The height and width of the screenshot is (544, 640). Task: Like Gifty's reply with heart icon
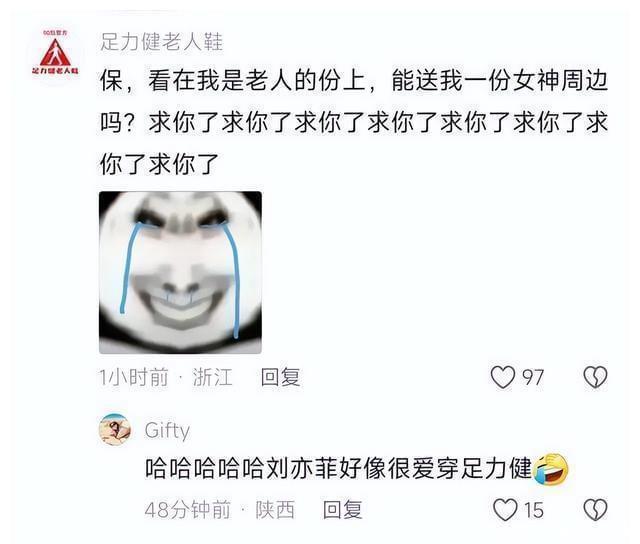[x=505, y=510]
